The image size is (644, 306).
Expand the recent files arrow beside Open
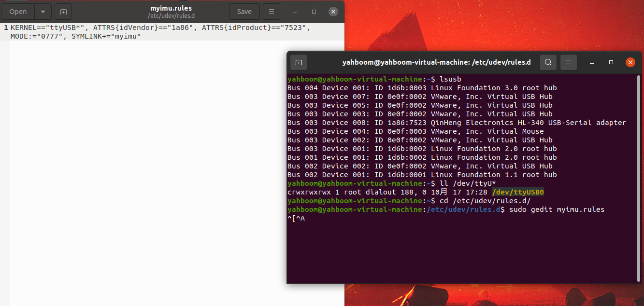(x=43, y=12)
